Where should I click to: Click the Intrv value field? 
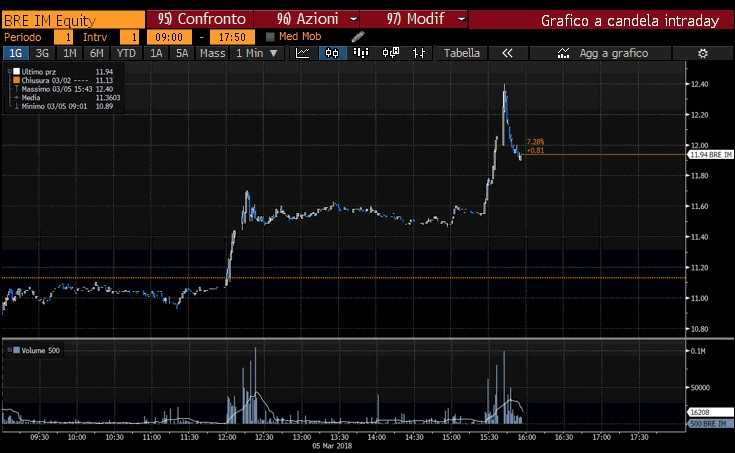129,37
